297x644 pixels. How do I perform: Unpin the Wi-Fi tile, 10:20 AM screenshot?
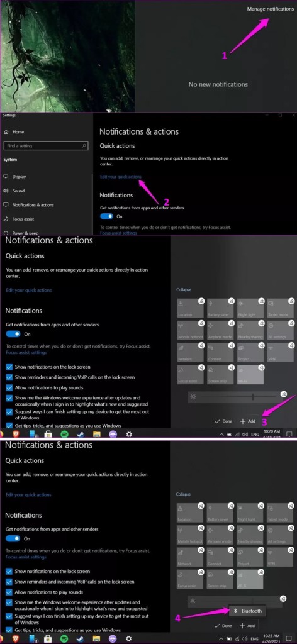point(261,367)
